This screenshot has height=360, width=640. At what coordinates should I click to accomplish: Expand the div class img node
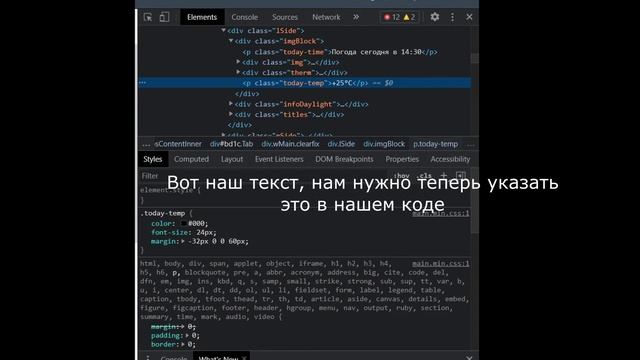point(238,62)
